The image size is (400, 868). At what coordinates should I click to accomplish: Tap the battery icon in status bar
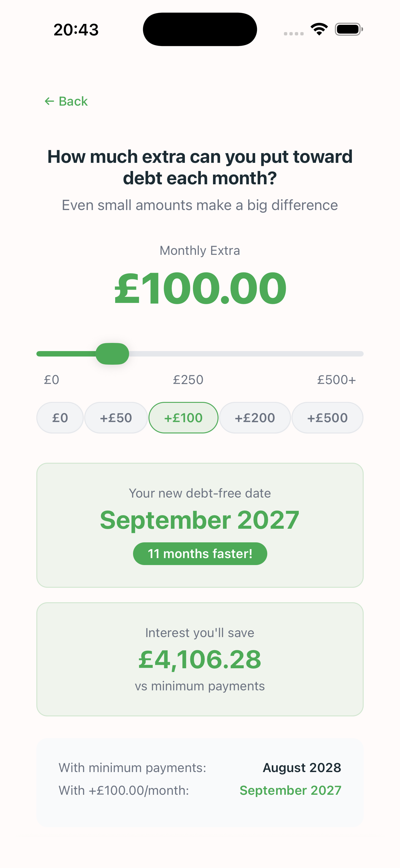click(x=348, y=29)
